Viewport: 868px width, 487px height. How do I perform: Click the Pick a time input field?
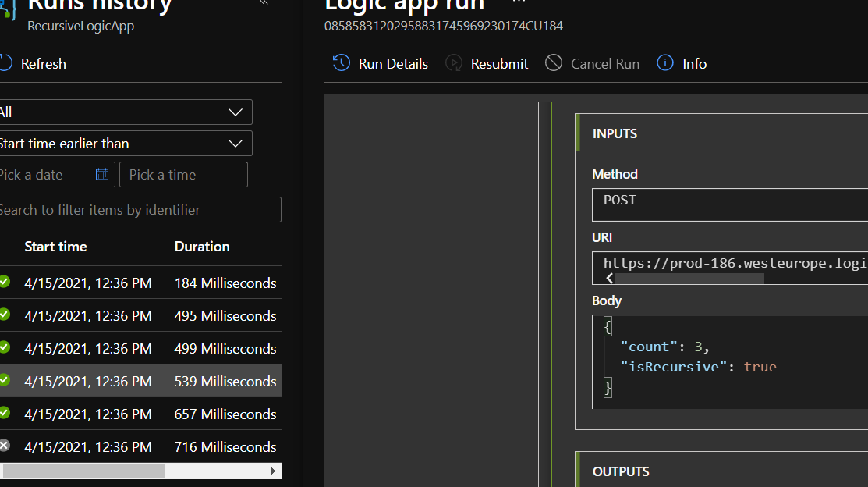pos(183,175)
